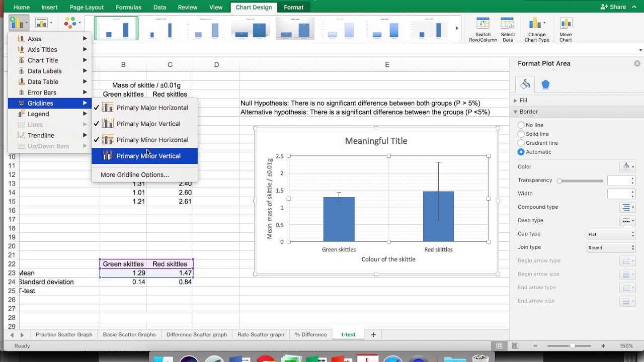The width and height of the screenshot is (644, 362).
Task: Select the Fill & Line paint bucket icon
Action: (x=525, y=84)
